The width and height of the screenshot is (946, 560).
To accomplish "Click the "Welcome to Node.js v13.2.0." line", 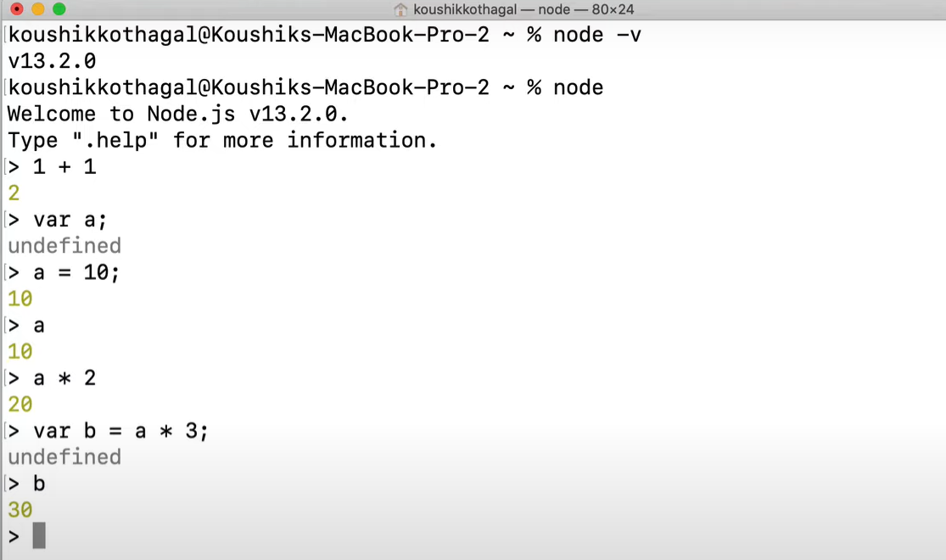I will tap(178, 114).
